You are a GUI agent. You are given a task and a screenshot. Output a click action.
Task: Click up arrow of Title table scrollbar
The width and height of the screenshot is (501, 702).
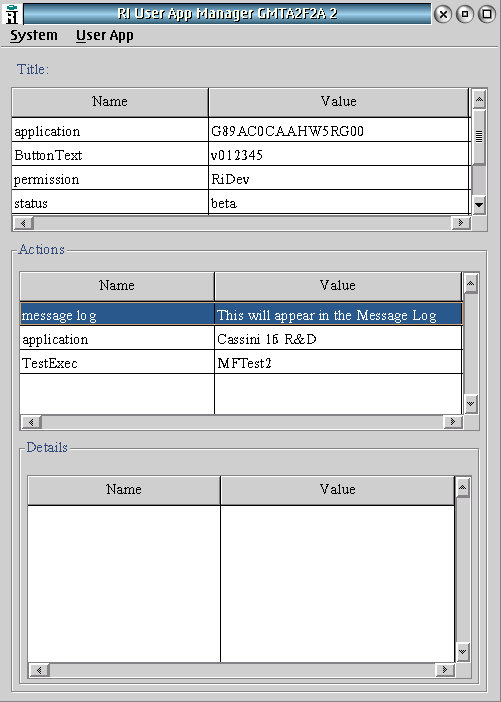point(479,99)
